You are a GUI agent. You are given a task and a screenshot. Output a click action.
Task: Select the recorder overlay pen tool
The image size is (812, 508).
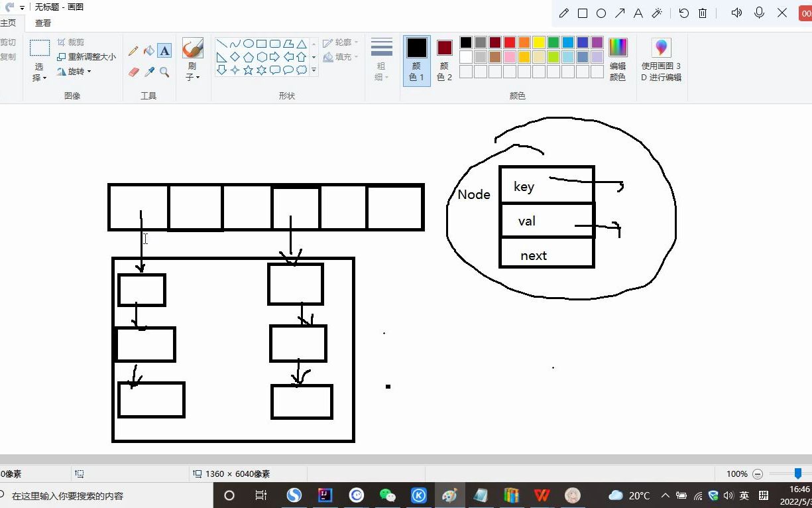564,13
